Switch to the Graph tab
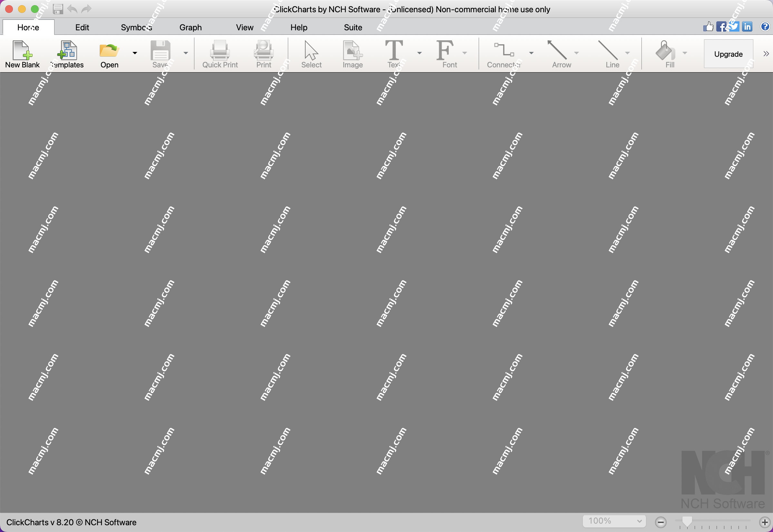 pyautogui.click(x=191, y=27)
